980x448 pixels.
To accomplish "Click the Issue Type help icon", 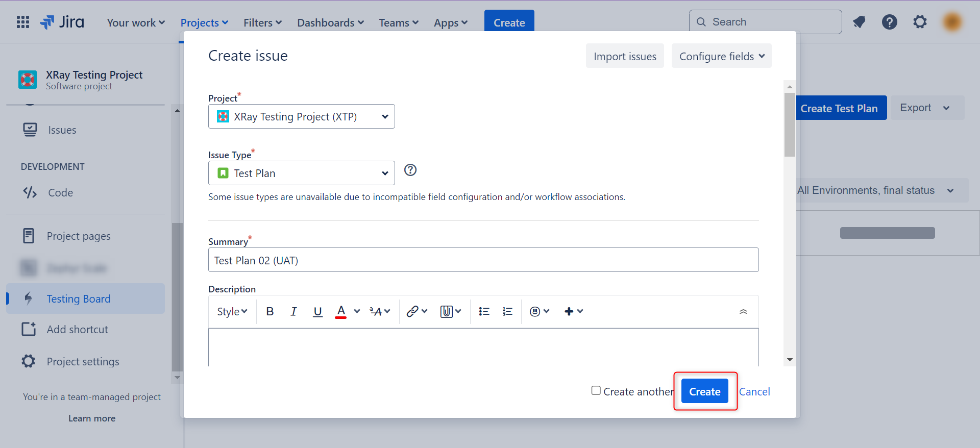I will click(410, 170).
